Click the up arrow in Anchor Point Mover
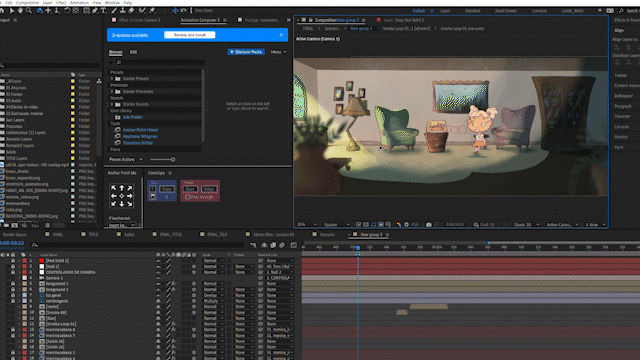This screenshot has height=360, width=640. tap(122, 188)
